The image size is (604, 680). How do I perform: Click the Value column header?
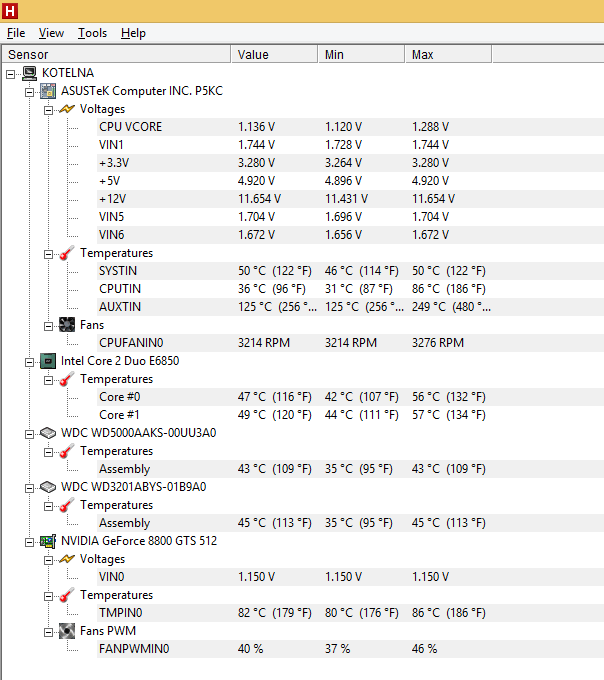274,55
